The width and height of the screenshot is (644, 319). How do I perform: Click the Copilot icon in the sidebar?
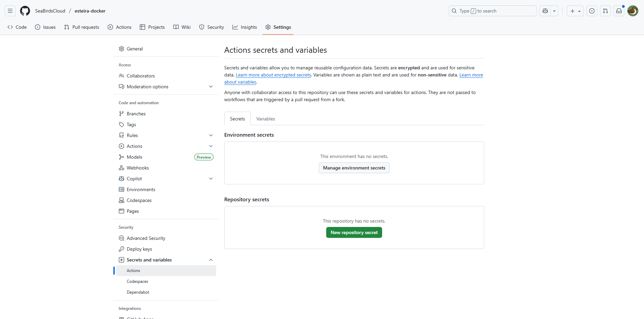click(121, 179)
